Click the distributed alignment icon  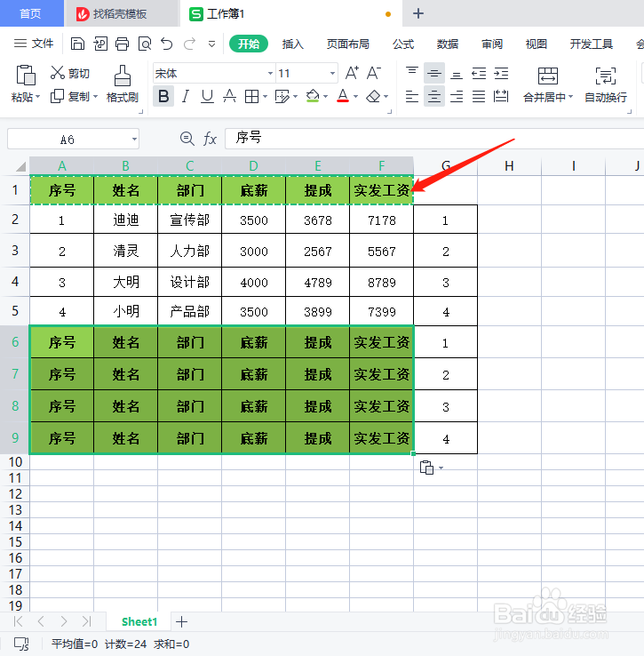click(501, 97)
